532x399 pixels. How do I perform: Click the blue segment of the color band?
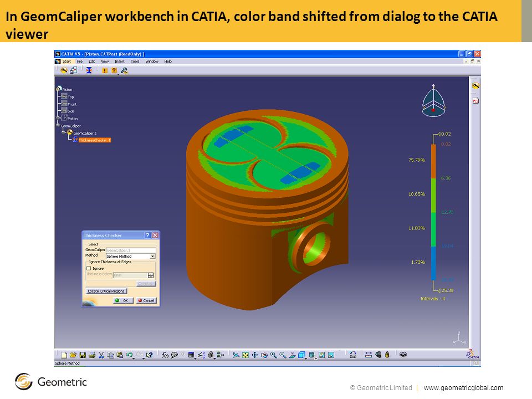click(433, 263)
